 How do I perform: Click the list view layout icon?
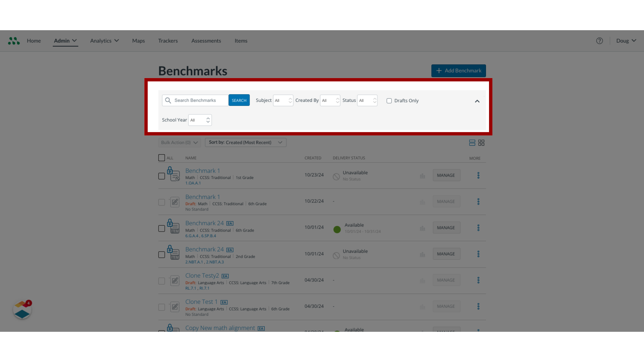[x=472, y=142]
